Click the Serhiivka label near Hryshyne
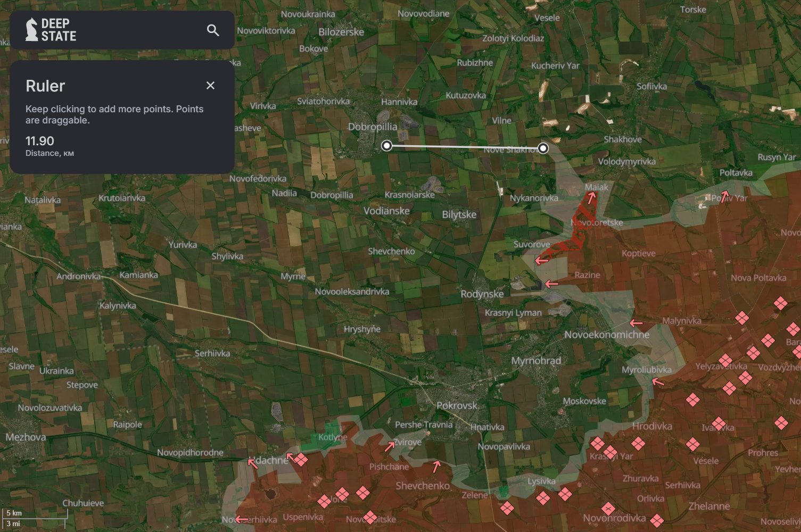The width and height of the screenshot is (801, 532). 212,353
